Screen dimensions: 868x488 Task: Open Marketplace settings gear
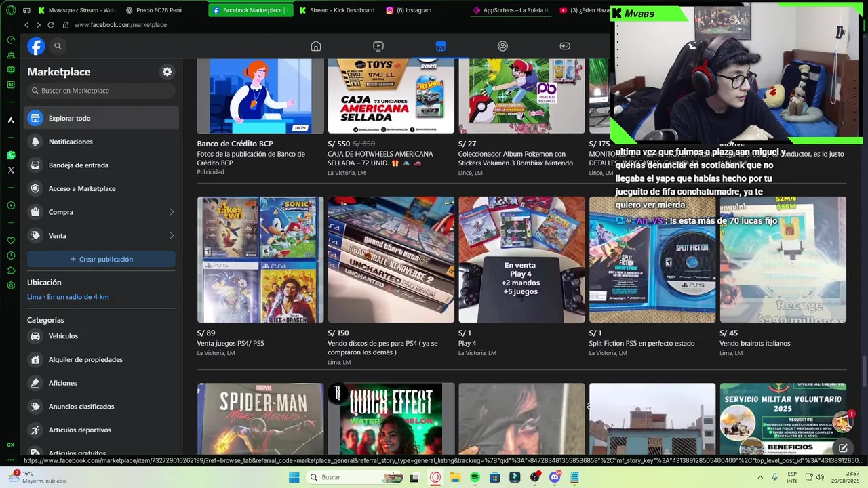[167, 72]
